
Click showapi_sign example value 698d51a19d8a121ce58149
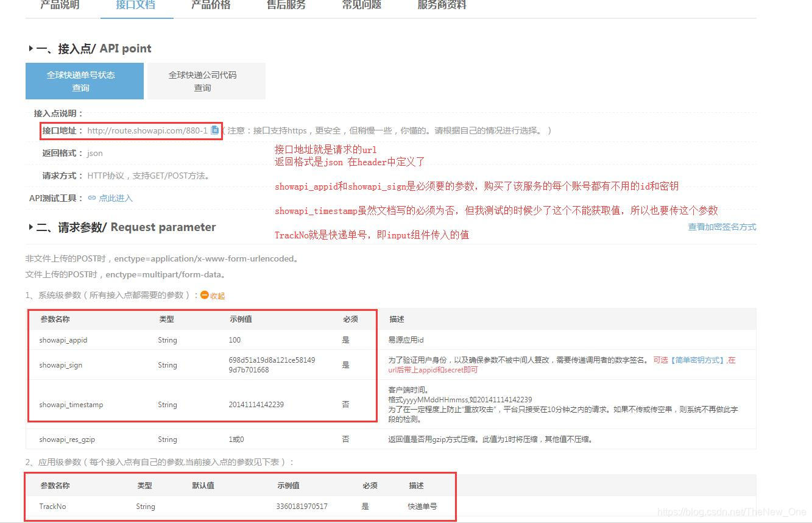(x=272, y=360)
